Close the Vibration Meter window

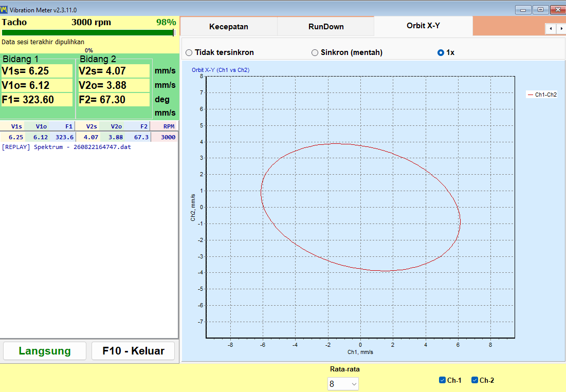click(x=558, y=10)
